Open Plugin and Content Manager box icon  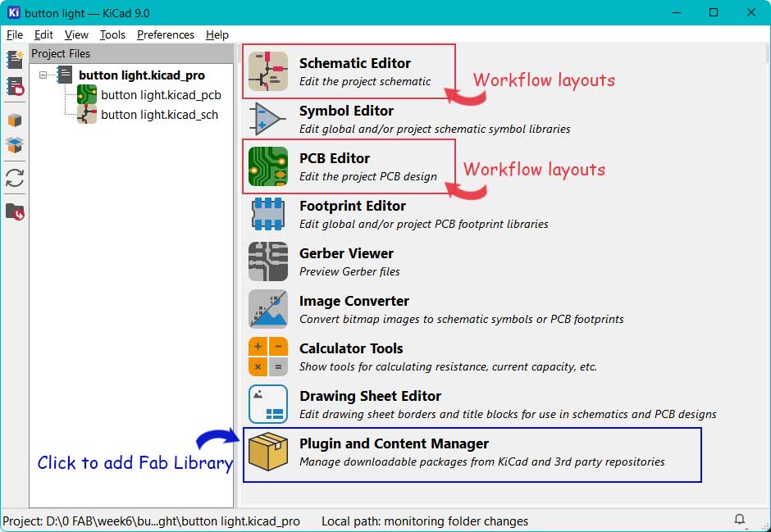pos(268,452)
